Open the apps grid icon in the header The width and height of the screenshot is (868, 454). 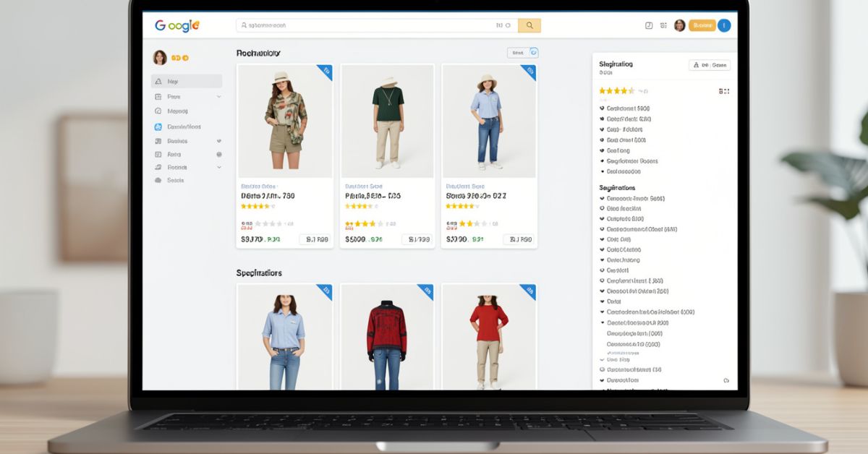pyautogui.click(x=664, y=25)
